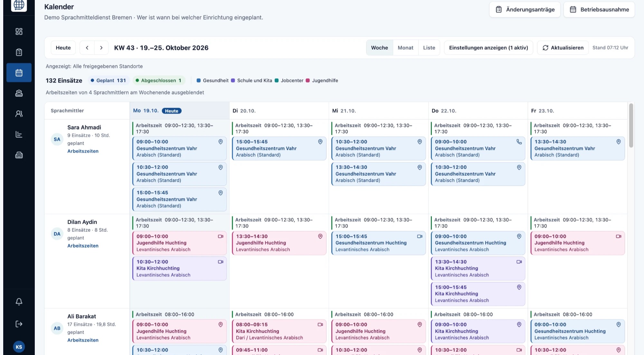Click location pin on Sara Ahmadi Friday 13:30 appointment
The image size is (644, 355).
click(619, 142)
